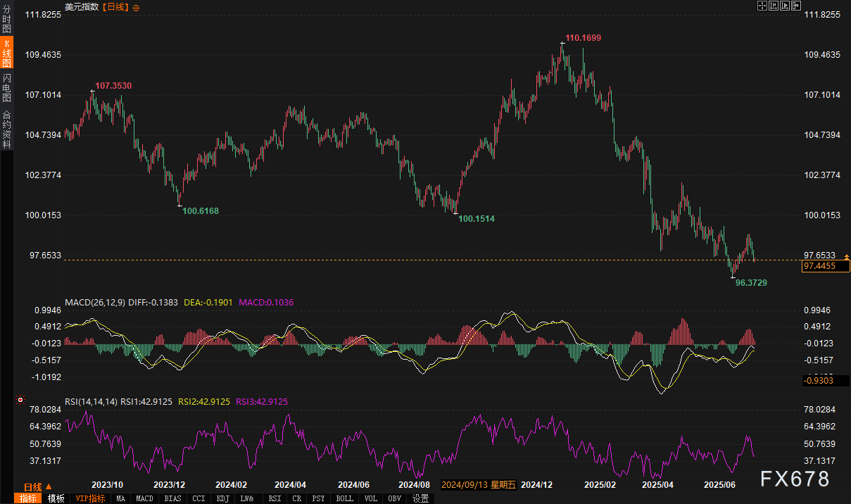Viewport: 851px width, 504px height.
Task: Toggle the KDJ indicator
Action: coord(222,498)
